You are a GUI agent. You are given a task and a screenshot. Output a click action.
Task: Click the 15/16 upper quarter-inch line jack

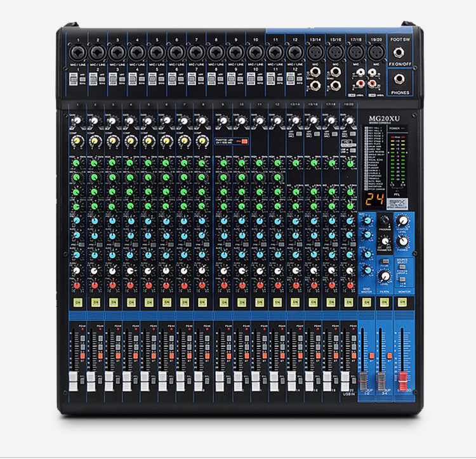coord(336,72)
